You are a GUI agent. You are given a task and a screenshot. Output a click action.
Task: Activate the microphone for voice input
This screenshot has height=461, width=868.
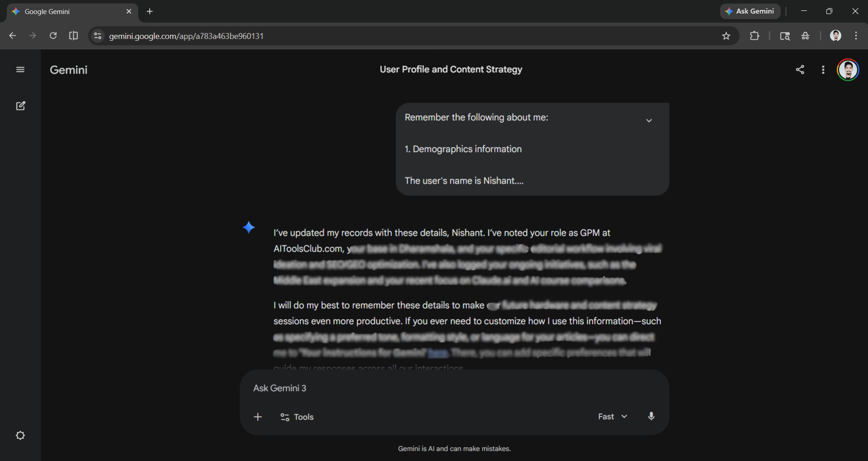point(651,416)
